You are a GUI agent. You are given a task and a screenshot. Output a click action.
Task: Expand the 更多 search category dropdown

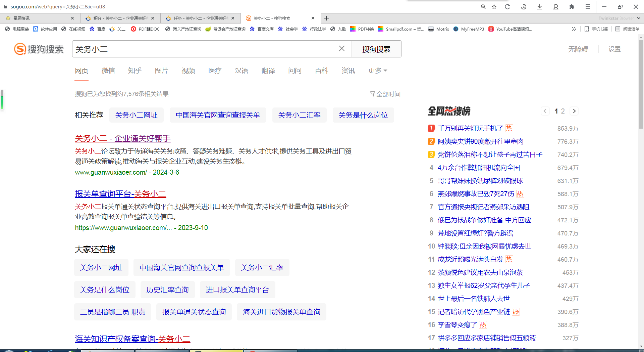coord(378,71)
